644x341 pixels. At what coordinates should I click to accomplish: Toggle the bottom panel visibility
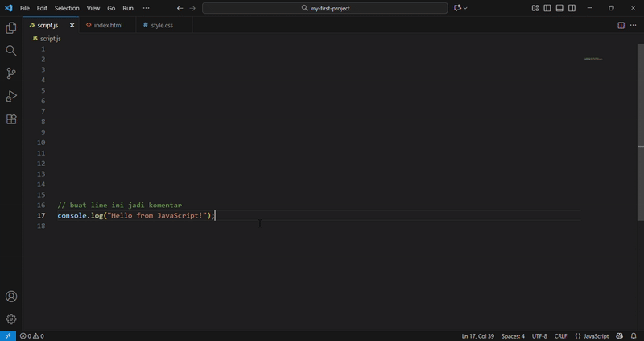click(x=559, y=8)
